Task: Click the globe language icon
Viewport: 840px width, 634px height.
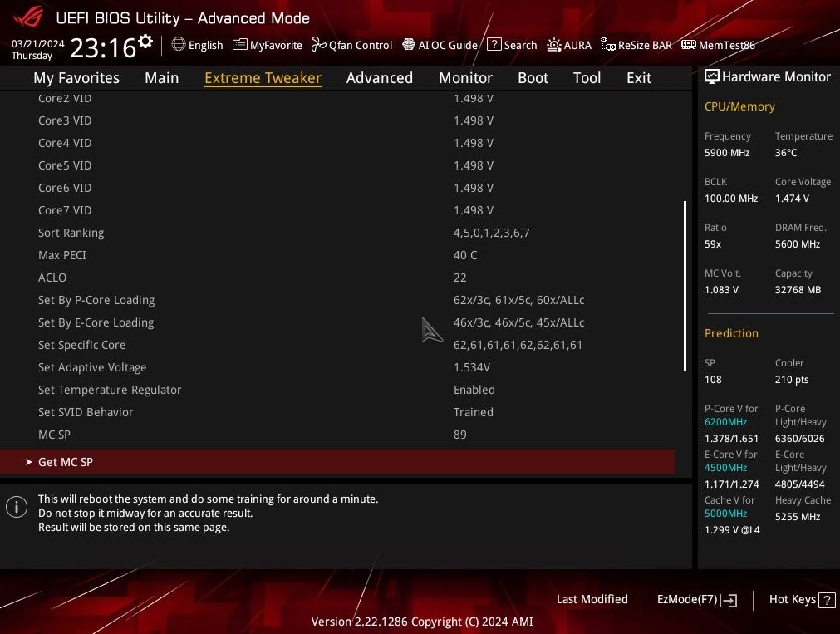Action: (179, 45)
